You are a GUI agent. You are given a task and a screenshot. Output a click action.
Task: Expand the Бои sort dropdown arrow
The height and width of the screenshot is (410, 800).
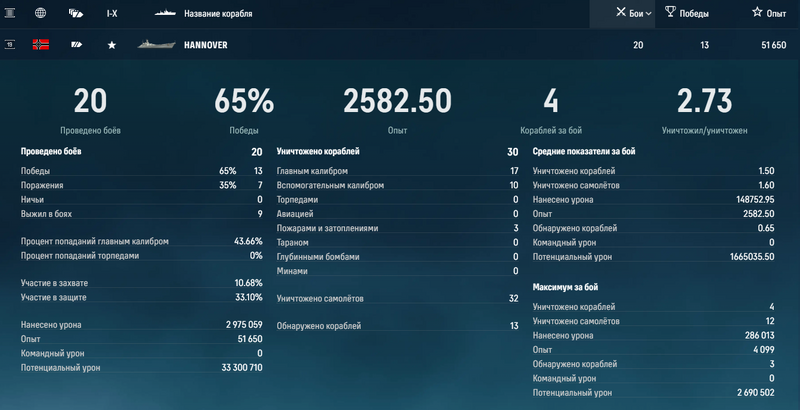649,14
